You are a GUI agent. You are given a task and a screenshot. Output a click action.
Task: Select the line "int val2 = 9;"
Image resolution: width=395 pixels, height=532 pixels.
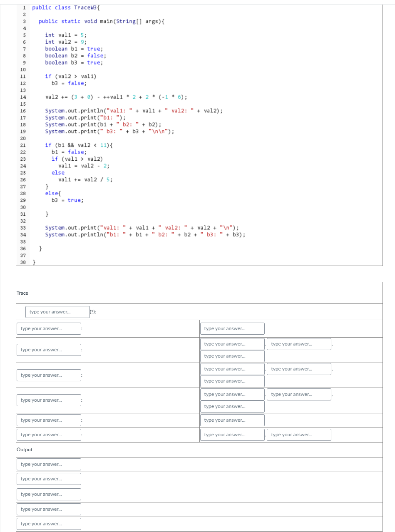pyautogui.click(x=66, y=42)
